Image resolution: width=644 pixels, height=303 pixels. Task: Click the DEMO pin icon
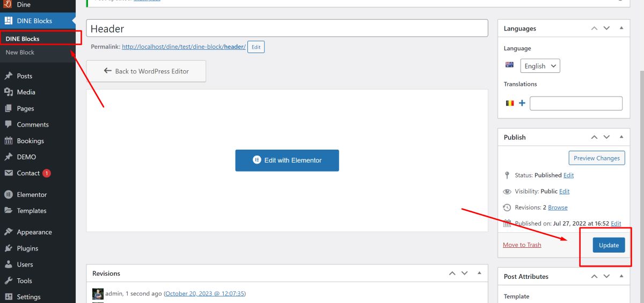click(x=8, y=157)
